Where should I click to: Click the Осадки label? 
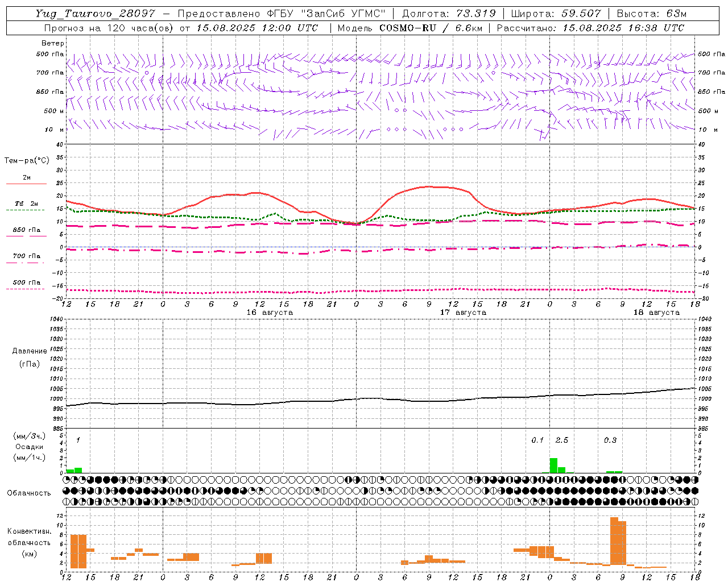(x=29, y=447)
